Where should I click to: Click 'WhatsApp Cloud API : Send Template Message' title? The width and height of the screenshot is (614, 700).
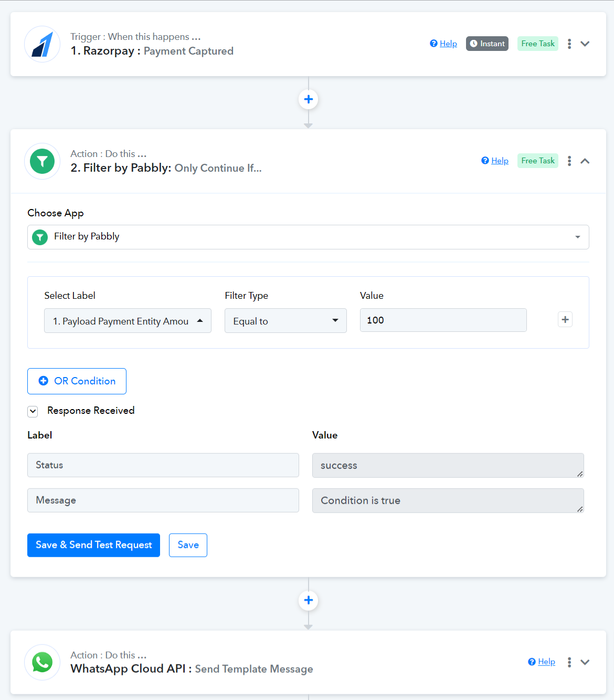coord(192,669)
